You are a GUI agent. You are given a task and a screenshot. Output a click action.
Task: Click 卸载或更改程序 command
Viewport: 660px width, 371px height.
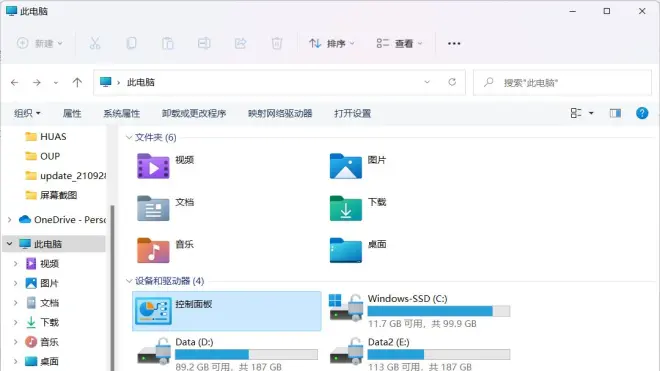click(194, 113)
